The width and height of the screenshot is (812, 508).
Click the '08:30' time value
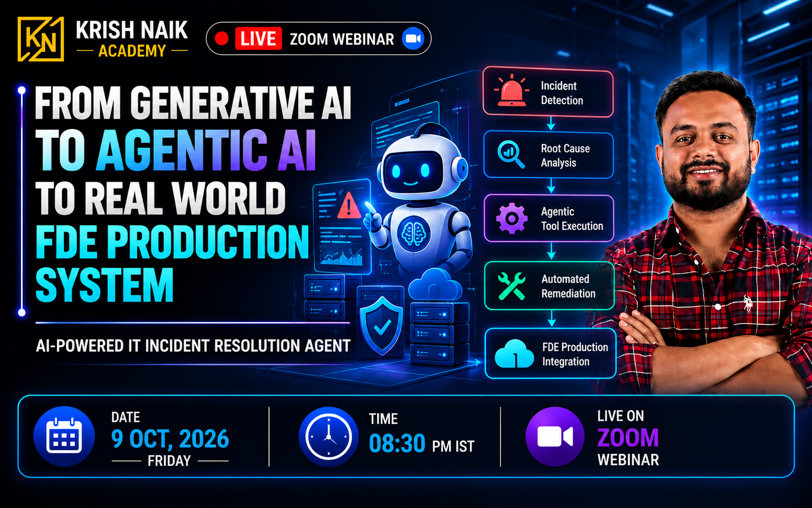(397, 443)
